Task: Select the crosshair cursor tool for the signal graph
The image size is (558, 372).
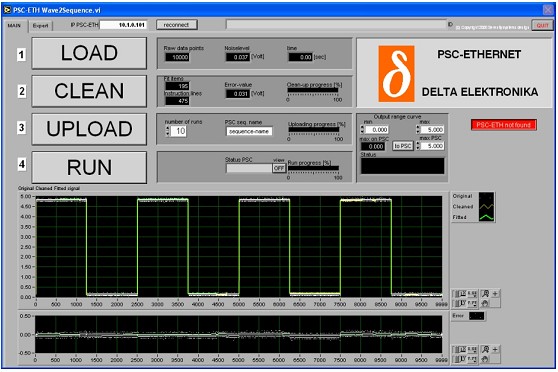Action: pos(495,293)
